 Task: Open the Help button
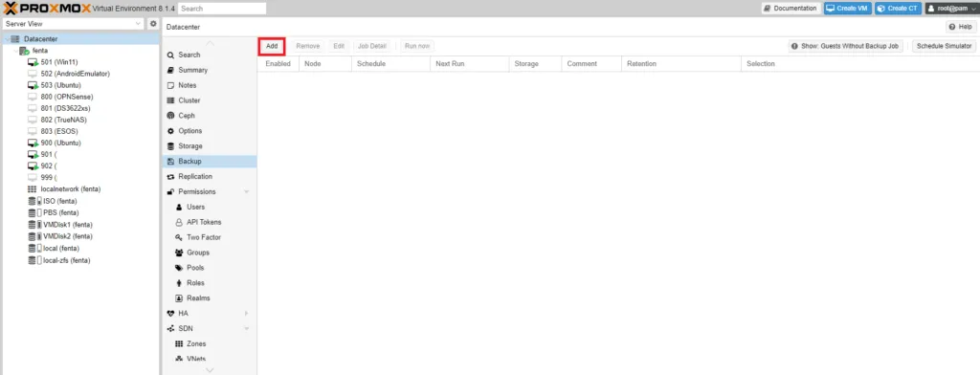[961, 27]
